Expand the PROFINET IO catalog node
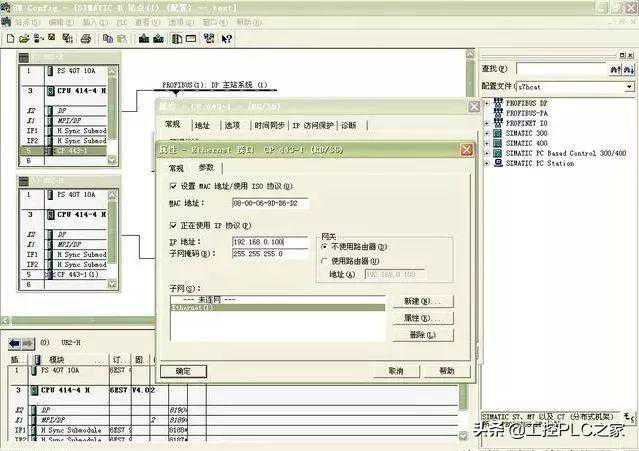Screen dimensions: 639x451 [x=487, y=123]
